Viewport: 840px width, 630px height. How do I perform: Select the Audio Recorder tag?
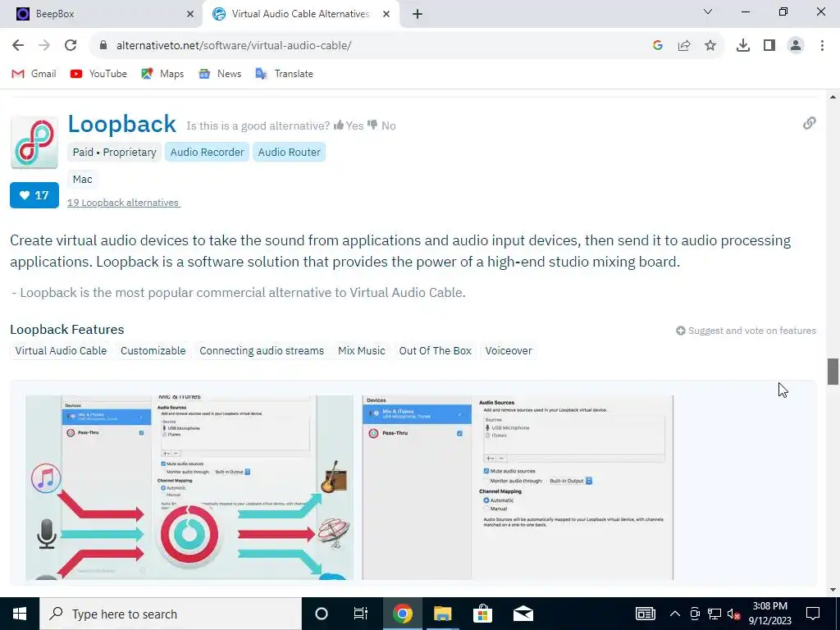208,152
